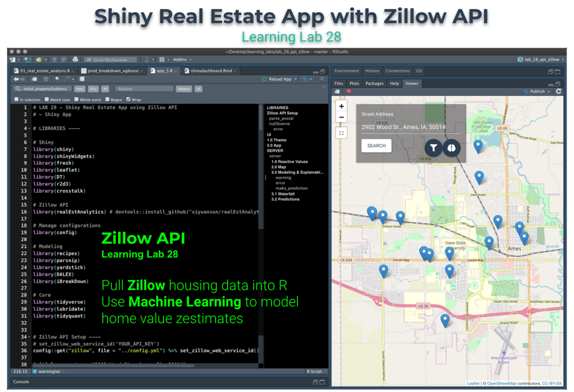
Task: Click the Viewer refresh icon
Action: tap(558, 92)
